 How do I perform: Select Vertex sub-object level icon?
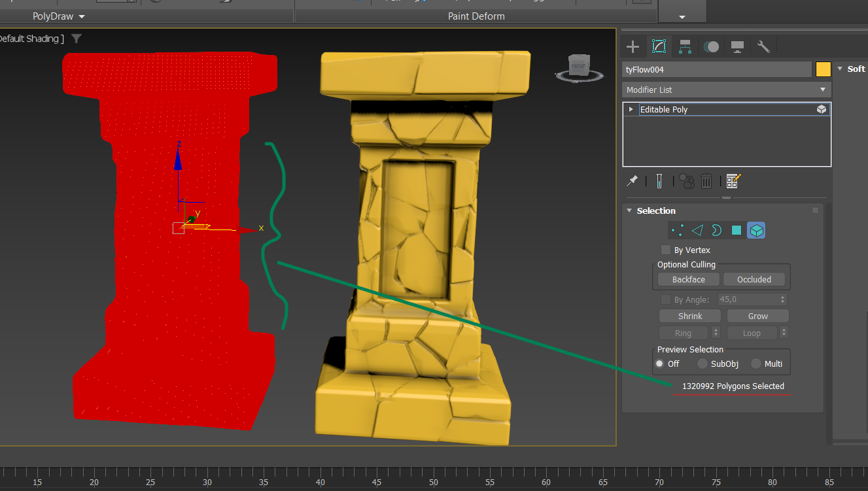coord(678,230)
